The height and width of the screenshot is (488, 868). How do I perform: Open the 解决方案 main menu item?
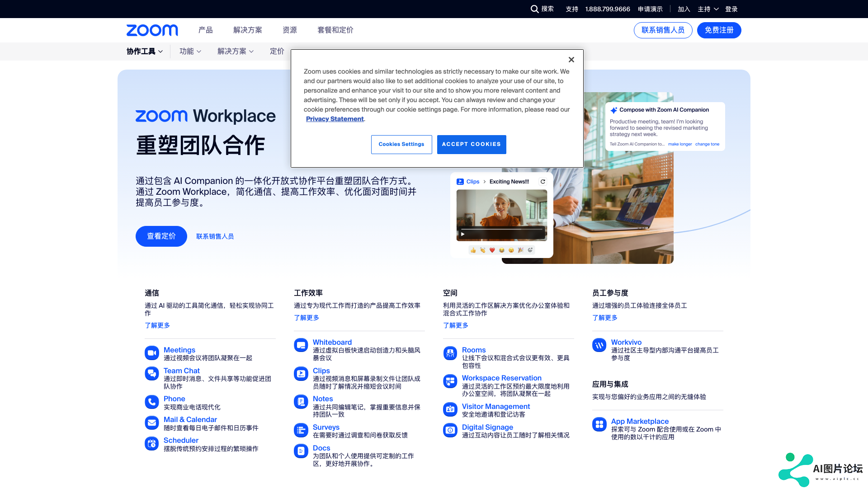pos(248,30)
